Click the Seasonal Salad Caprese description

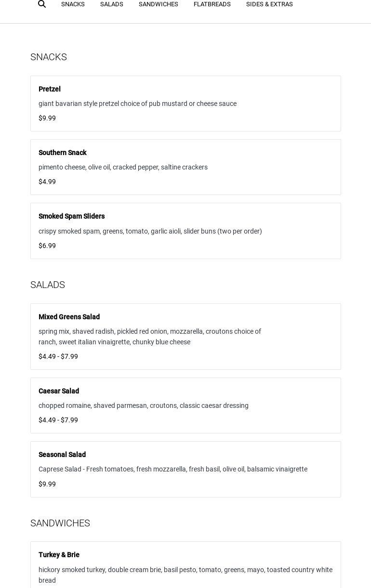tap(172, 469)
